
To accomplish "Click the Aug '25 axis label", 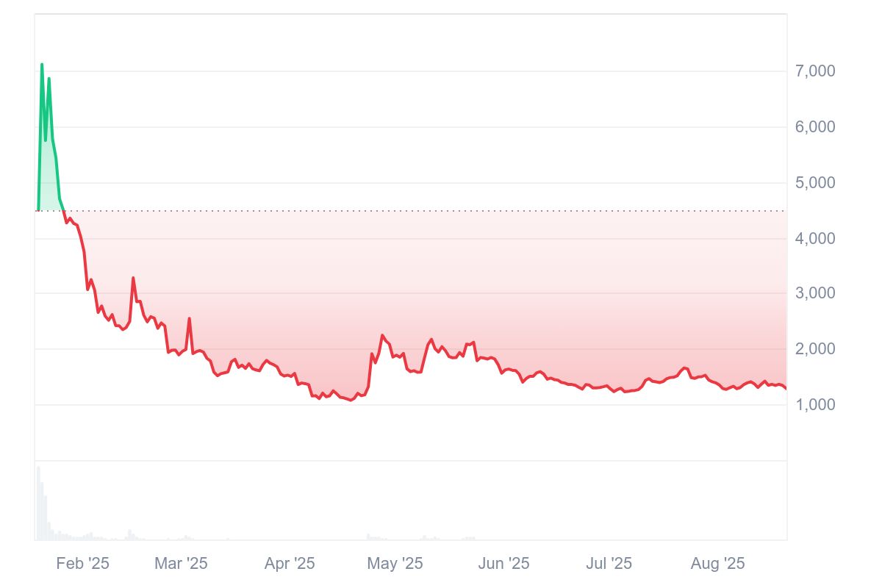I will click(718, 564).
